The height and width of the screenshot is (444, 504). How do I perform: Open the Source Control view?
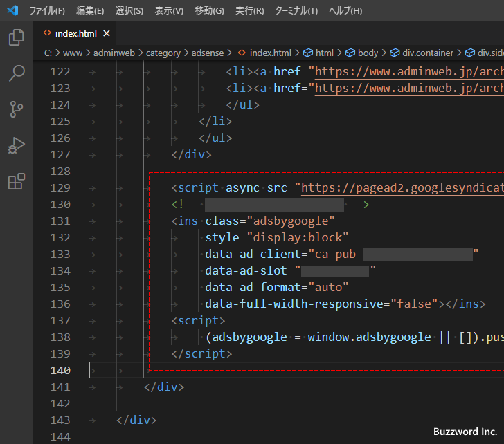click(x=16, y=109)
